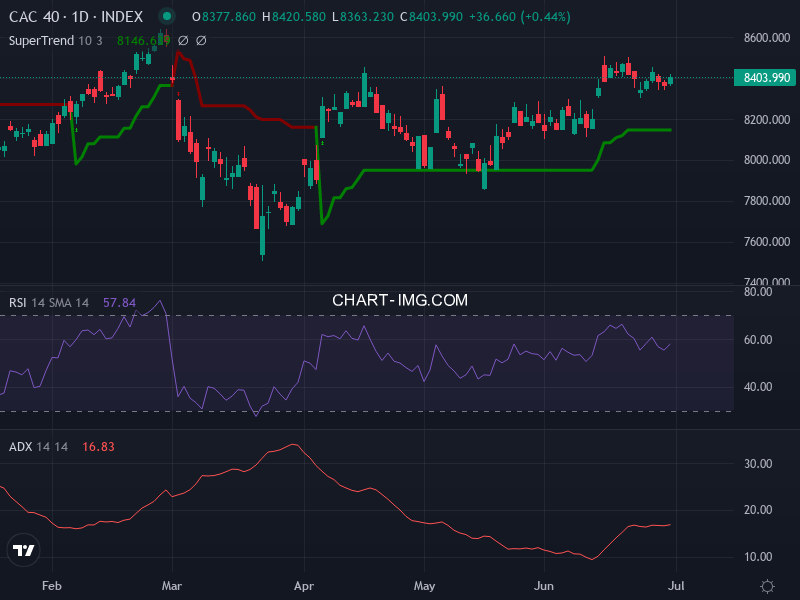Click the 8600.000 price axis label
This screenshot has width=800, height=600.
pyautogui.click(x=767, y=38)
